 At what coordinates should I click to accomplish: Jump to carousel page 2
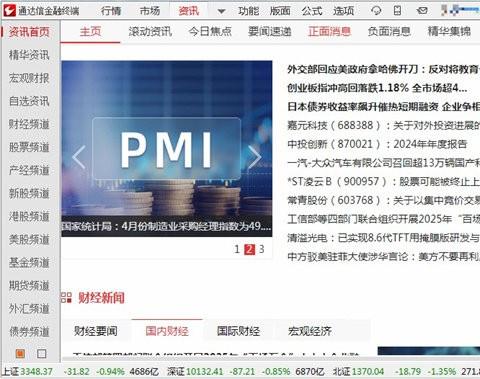coord(249,249)
